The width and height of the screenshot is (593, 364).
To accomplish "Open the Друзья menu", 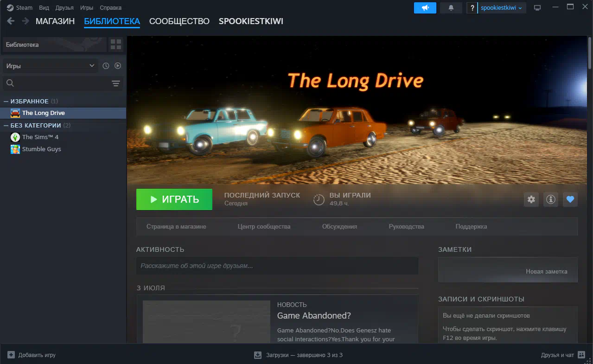I will 64,8.
